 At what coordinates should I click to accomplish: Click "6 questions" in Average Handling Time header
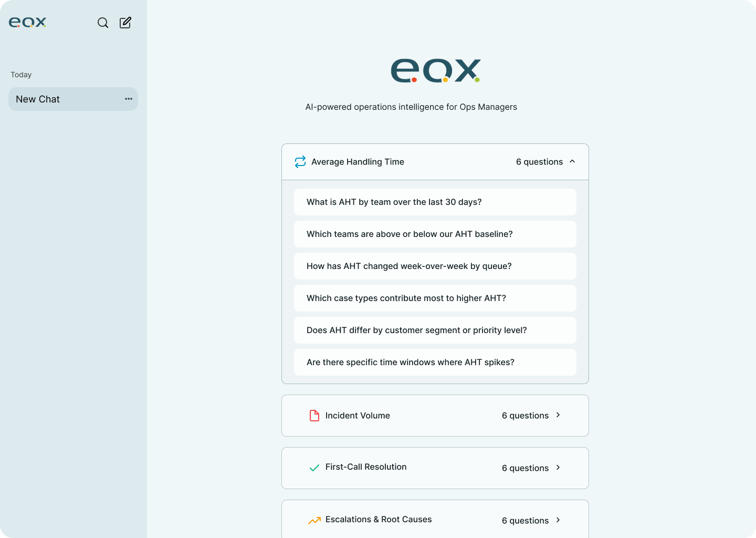(539, 162)
